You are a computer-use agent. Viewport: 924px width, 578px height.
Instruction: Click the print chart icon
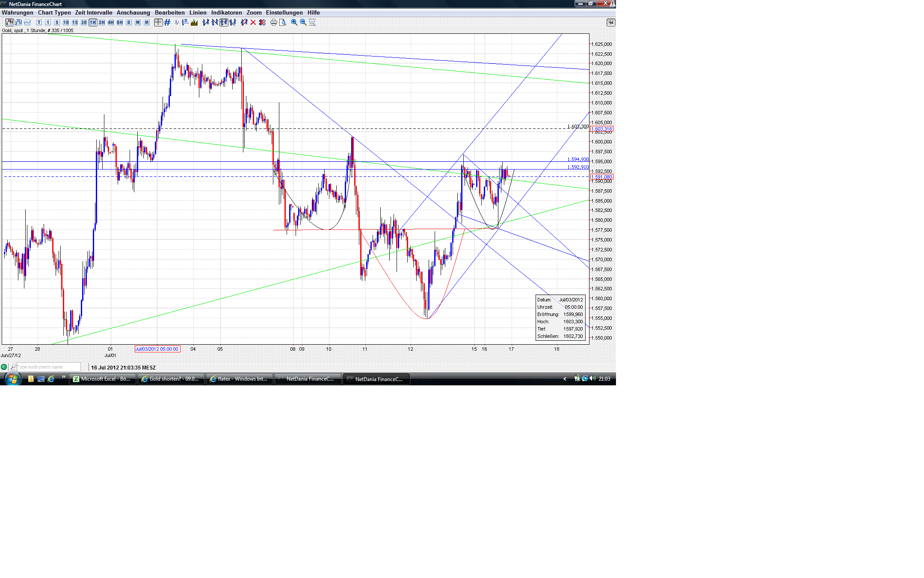274,22
